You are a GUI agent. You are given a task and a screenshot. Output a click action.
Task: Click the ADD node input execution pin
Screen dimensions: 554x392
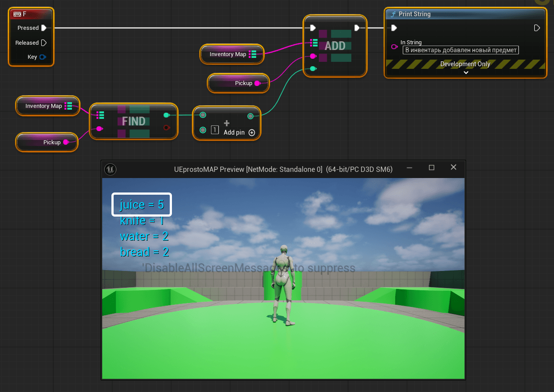click(x=312, y=28)
